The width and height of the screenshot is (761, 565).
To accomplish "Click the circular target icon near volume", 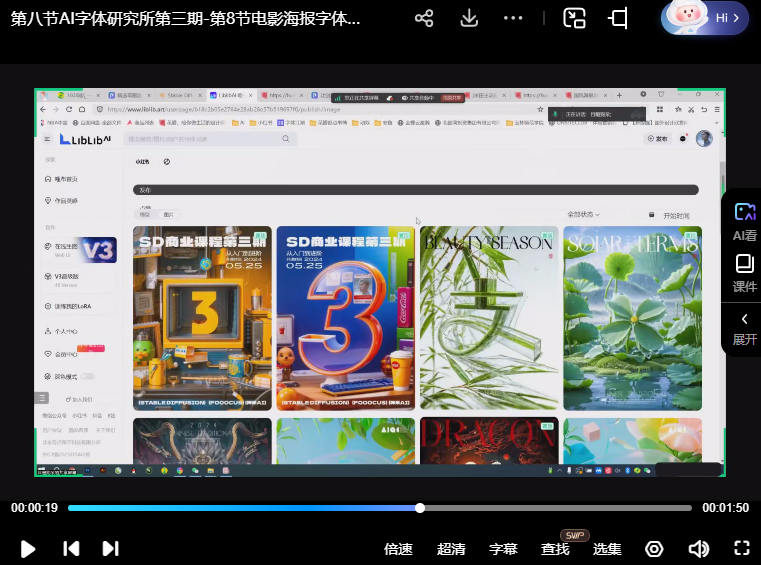I will (x=654, y=548).
